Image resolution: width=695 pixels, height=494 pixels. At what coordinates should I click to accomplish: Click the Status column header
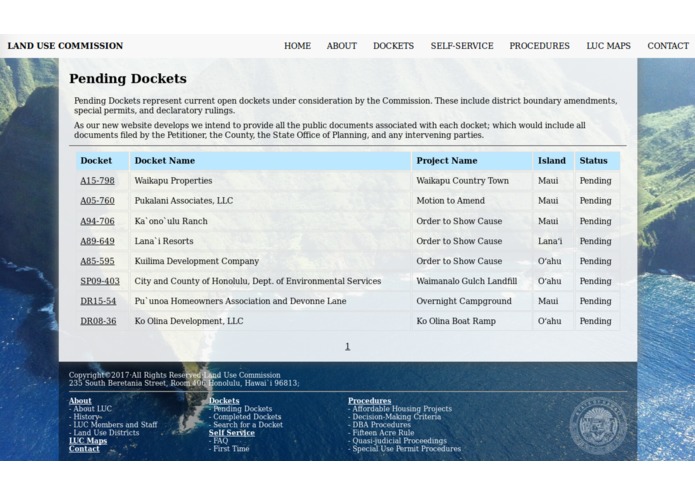(x=597, y=161)
